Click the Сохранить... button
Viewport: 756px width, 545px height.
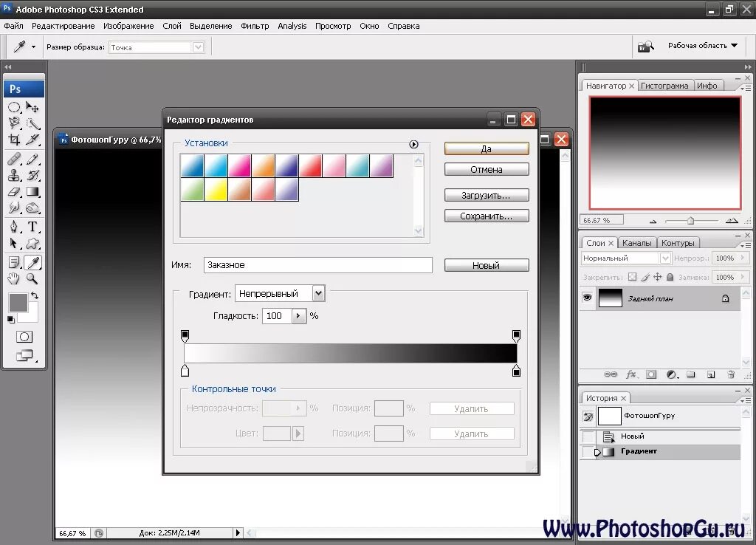[487, 216]
